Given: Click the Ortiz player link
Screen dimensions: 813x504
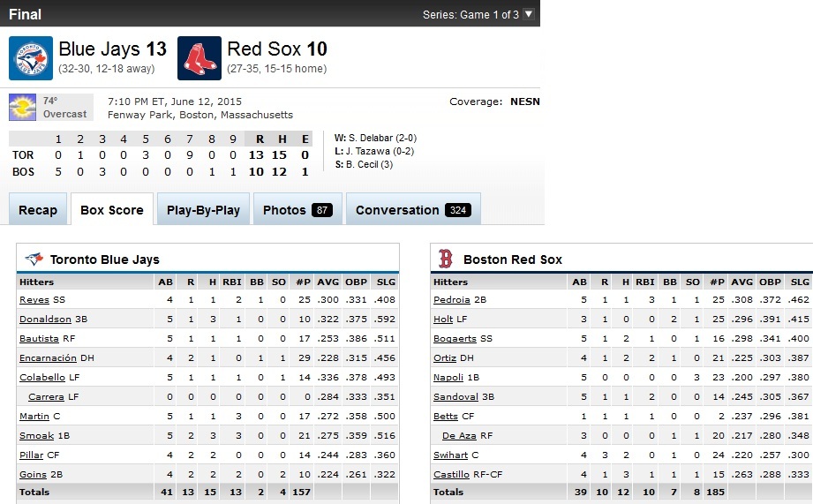Looking at the screenshot, I should point(445,357).
